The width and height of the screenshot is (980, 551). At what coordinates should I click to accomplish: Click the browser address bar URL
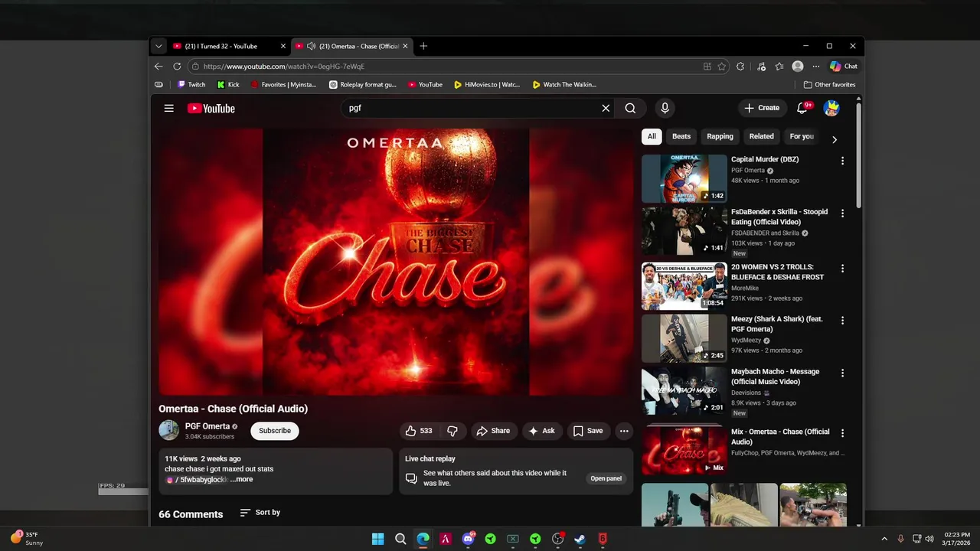point(284,67)
